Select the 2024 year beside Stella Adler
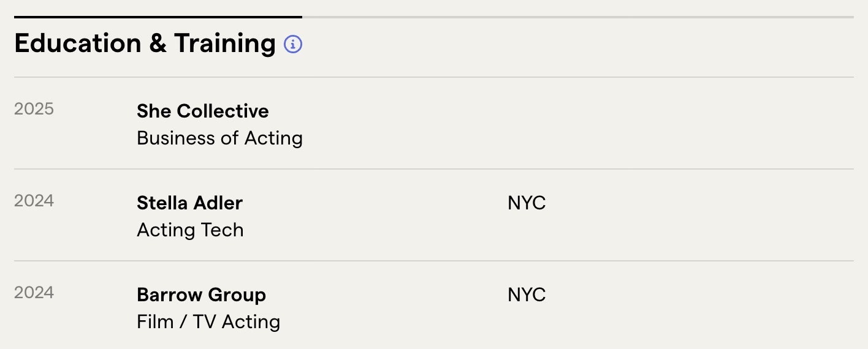This screenshot has height=349, width=868. pyautogui.click(x=34, y=201)
